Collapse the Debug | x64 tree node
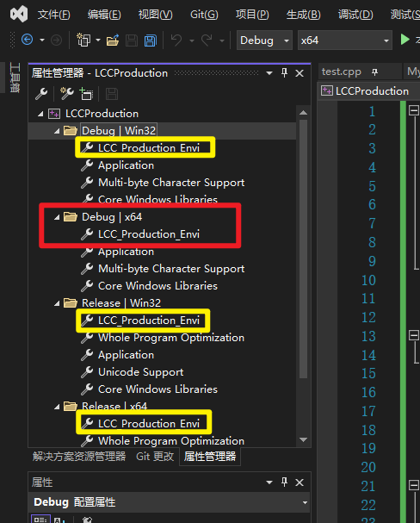Viewport: 420px width, 523px height. [57, 217]
